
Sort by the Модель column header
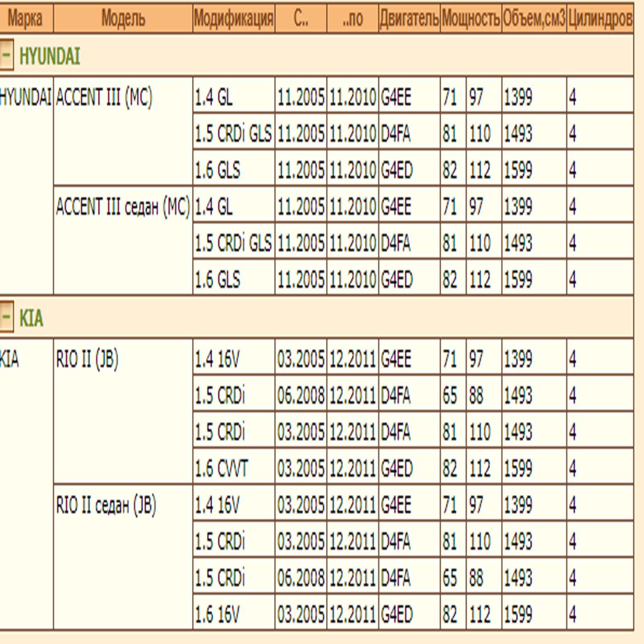coord(123,19)
